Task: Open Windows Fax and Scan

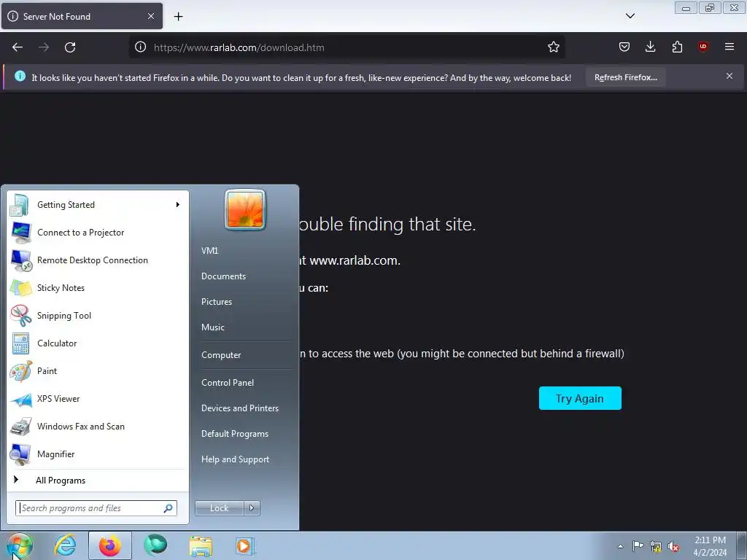Action: tap(98, 426)
